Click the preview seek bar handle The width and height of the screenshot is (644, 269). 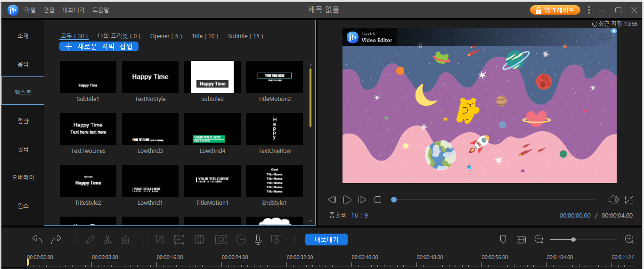coord(394,200)
